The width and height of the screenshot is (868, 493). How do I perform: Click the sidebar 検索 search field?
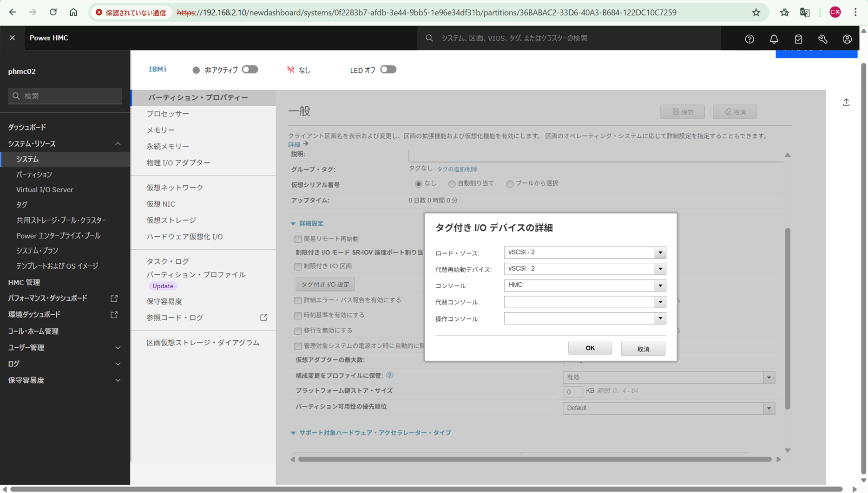(65, 96)
